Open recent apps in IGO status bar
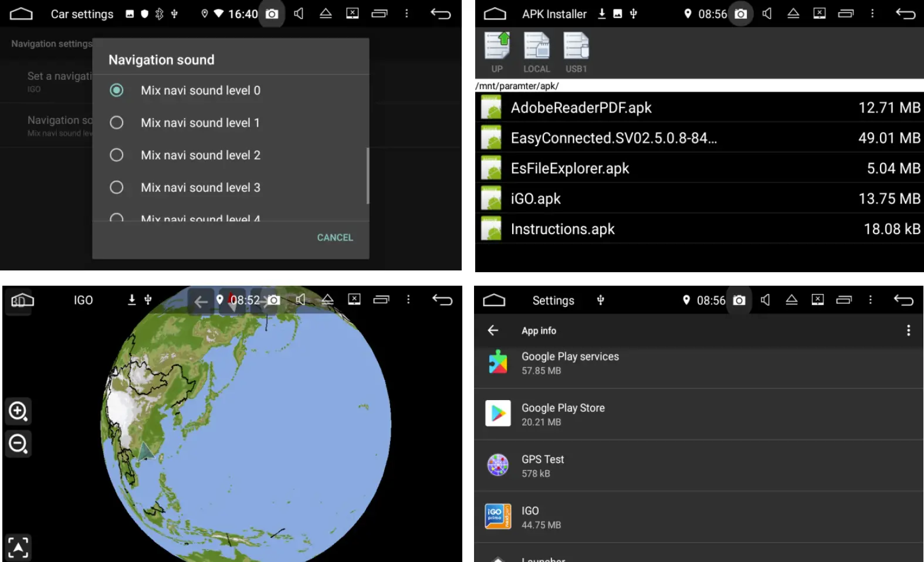The height and width of the screenshot is (562, 924). [x=381, y=300]
